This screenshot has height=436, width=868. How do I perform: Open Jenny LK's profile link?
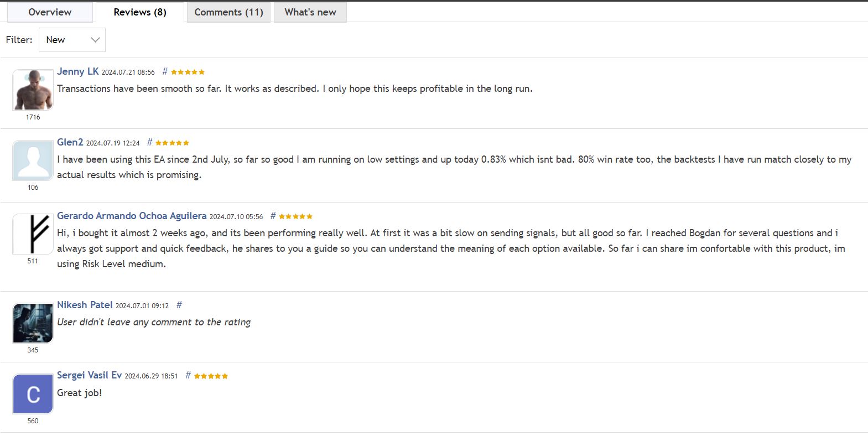point(77,71)
